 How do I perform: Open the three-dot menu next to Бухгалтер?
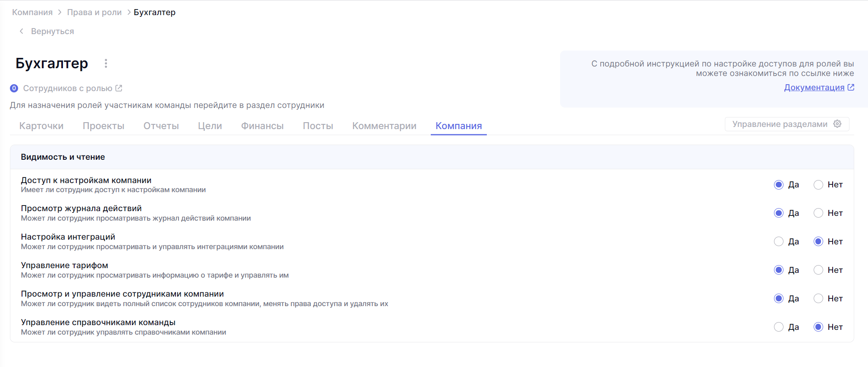click(x=106, y=63)
